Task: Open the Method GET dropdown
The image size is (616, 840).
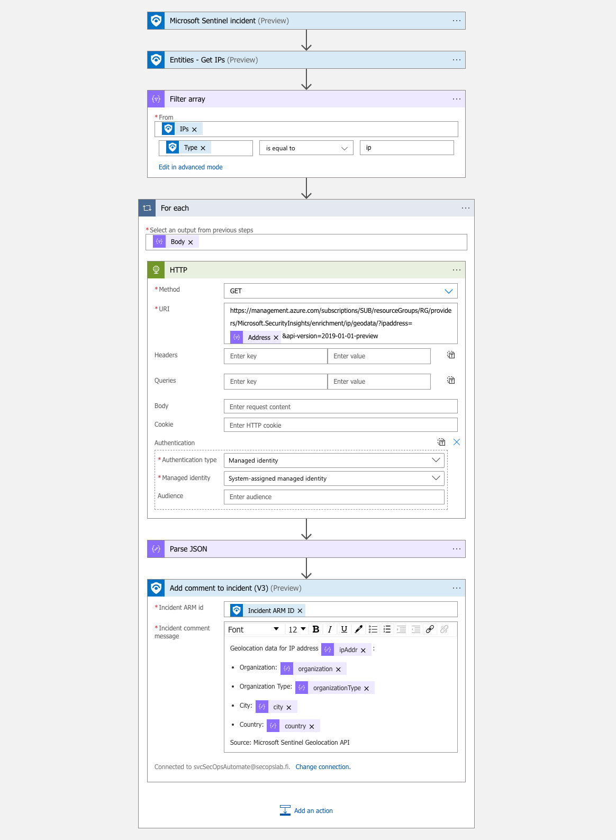Action: point(341,291)
